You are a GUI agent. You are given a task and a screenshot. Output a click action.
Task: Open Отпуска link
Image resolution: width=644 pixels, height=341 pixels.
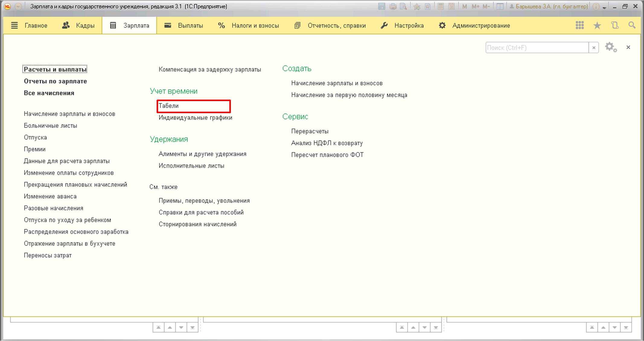(35, 137)
